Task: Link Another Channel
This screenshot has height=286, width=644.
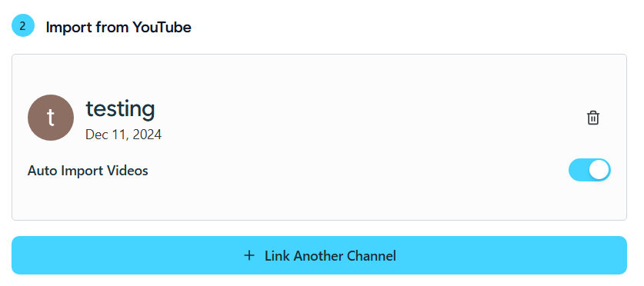Action: pos(319,255)
